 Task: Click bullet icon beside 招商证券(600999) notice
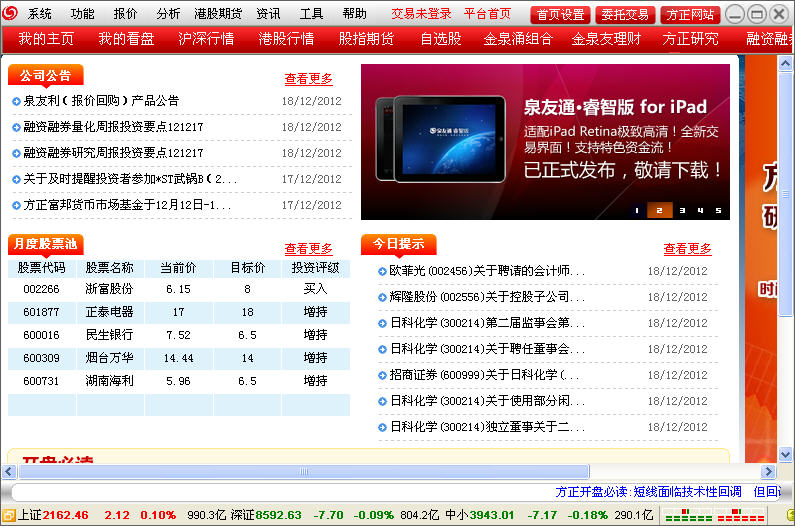tap(382, 375)
